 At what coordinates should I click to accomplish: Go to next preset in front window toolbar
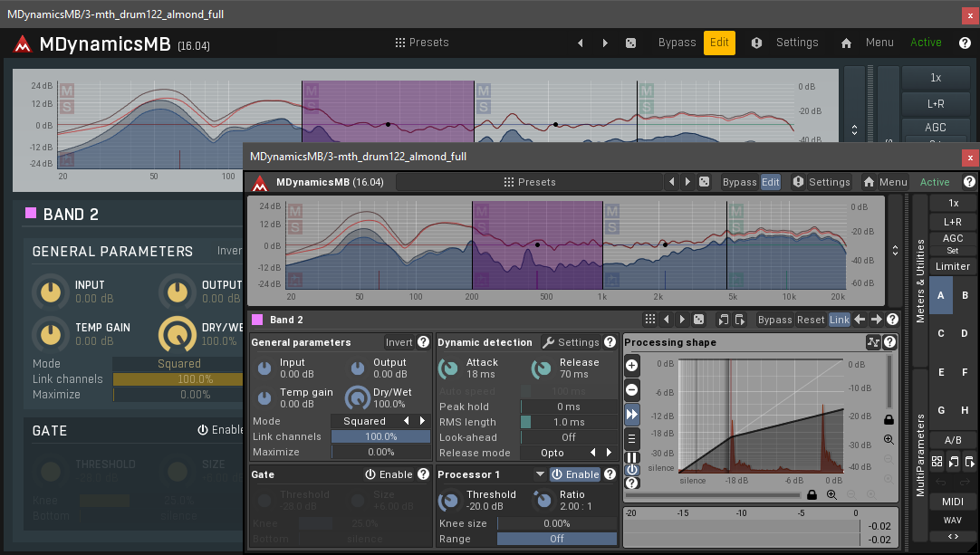pos(687,182)
